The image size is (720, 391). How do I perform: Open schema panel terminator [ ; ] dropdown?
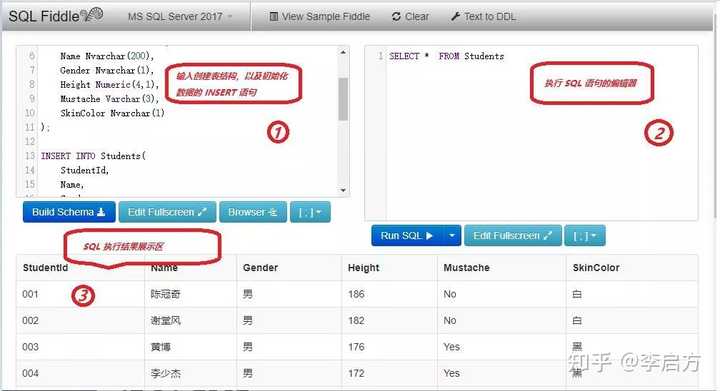tap(310, 212)
